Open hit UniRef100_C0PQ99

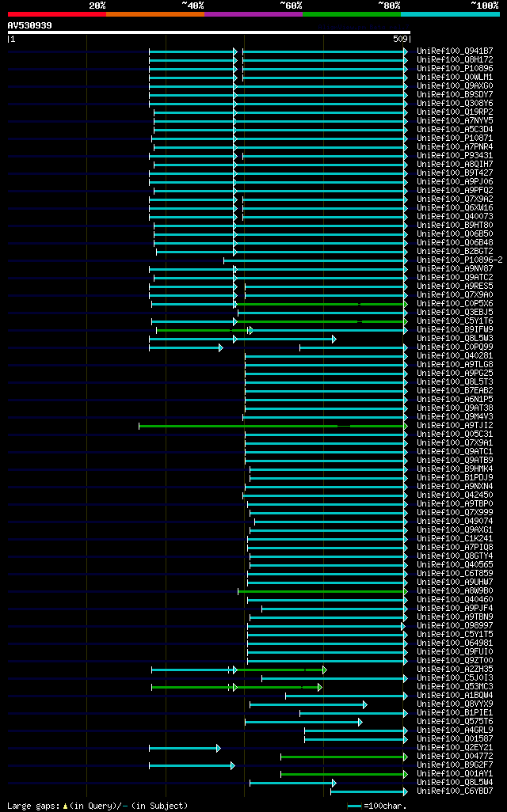pyautogui.click(x=456, y=347)
